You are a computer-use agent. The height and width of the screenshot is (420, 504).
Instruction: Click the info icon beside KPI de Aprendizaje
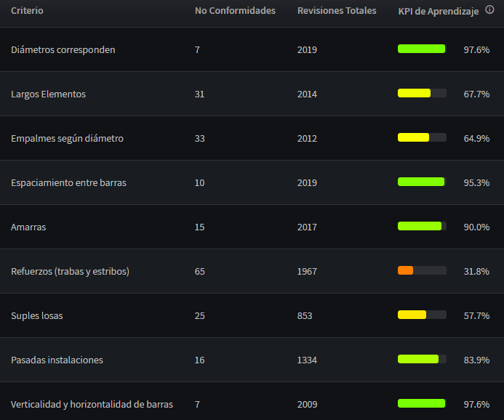489,10
